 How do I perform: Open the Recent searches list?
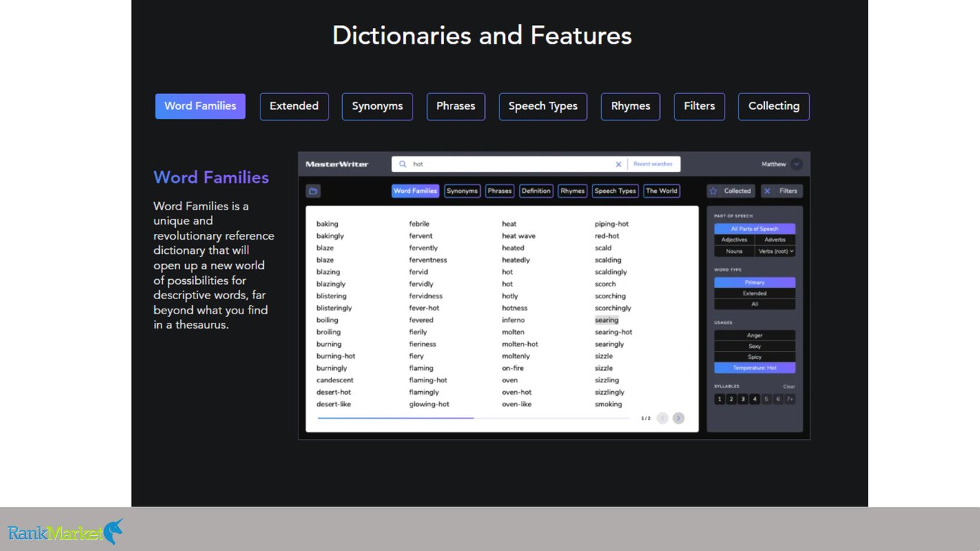(653, 164)
